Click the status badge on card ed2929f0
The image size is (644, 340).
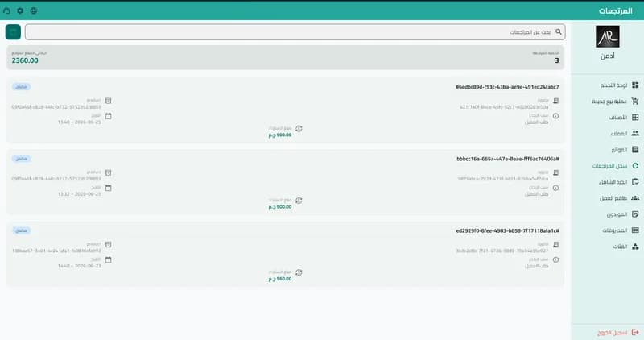coord(22,230)
